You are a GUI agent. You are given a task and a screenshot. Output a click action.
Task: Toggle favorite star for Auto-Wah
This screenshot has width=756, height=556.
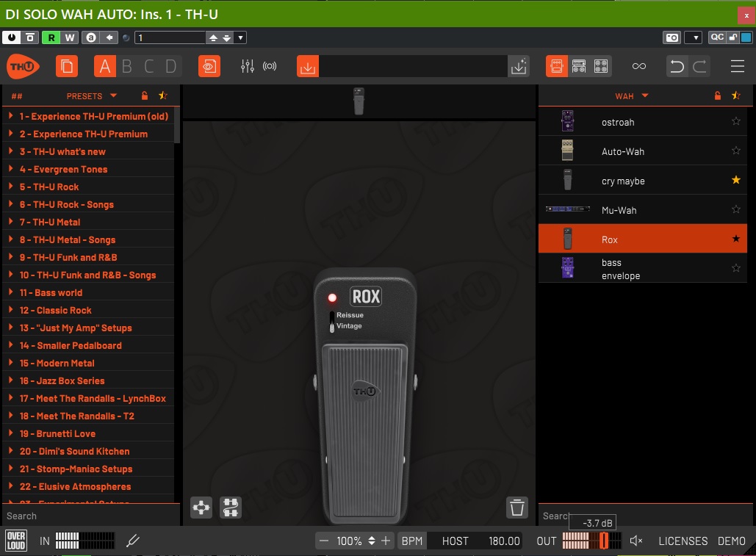coord(736,151)
